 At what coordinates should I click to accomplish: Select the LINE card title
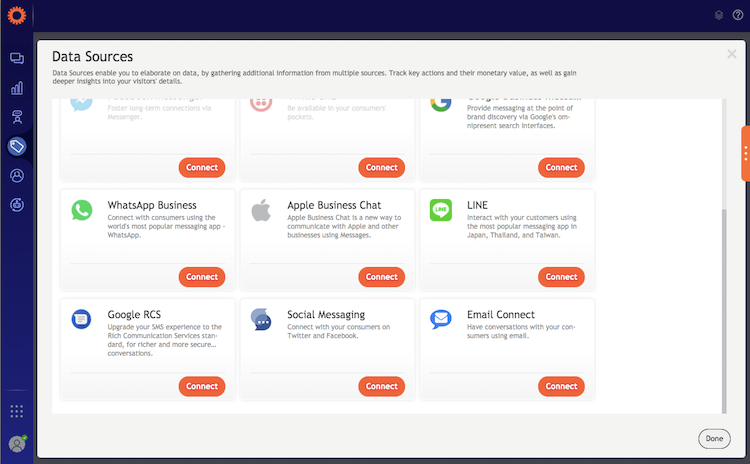477,205
